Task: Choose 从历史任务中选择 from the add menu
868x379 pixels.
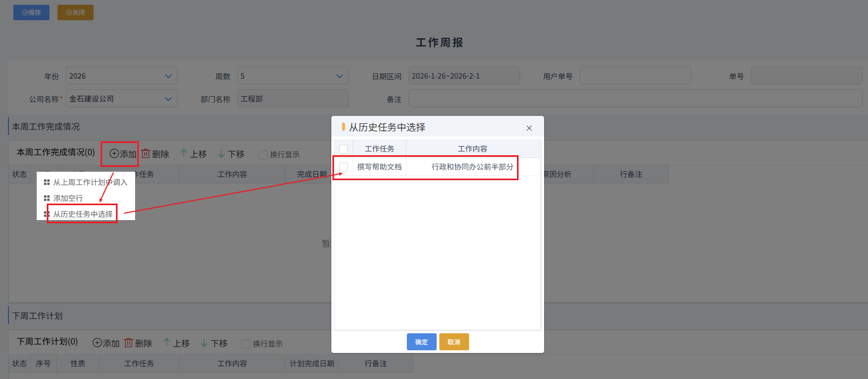Action: 82,214
